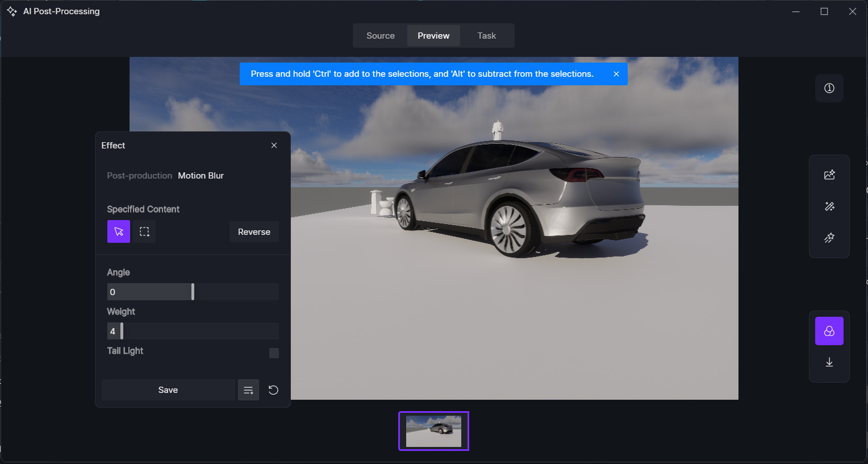The height and width of the screenshot is (464, 868).
Task: Open the info panel icon
Action: click(829, 88)
